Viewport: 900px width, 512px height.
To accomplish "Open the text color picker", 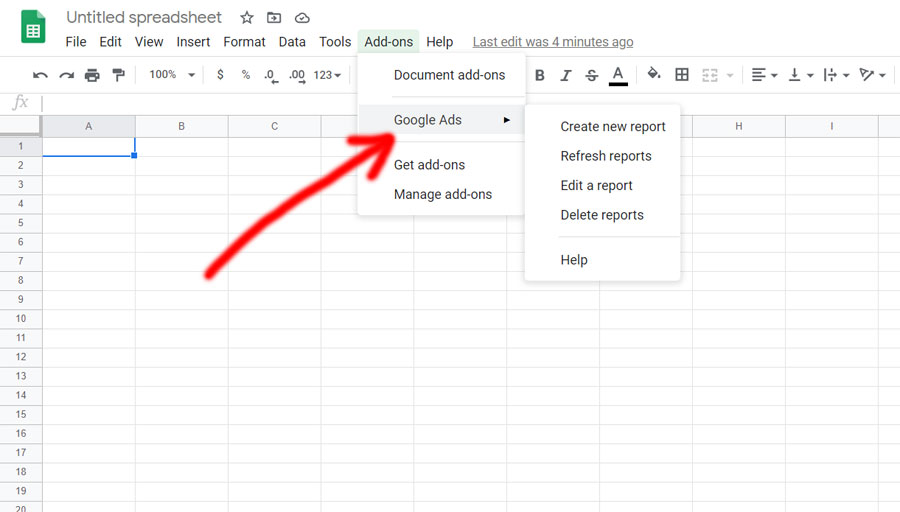I will (x=618, y=75).
